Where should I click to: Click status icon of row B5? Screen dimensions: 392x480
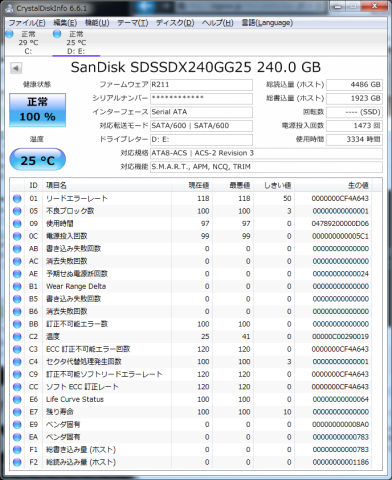click(17, 299)
